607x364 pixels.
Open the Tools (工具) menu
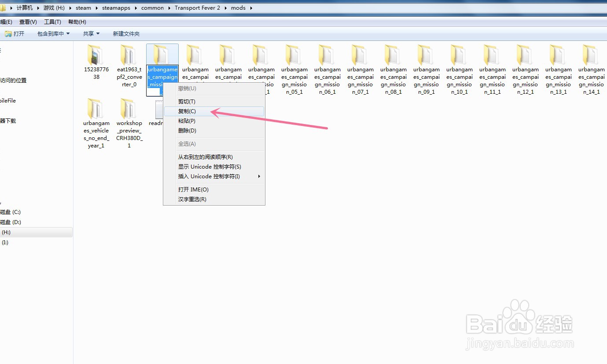(x=52, y=22)
